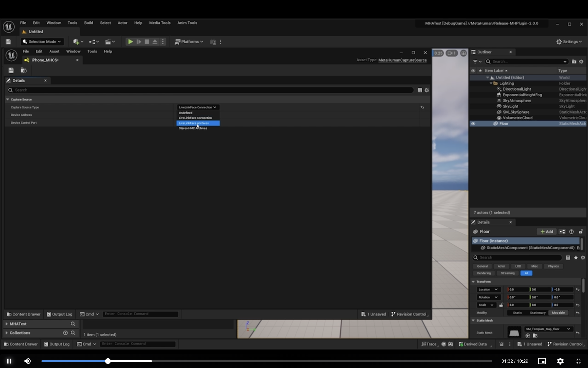This screenshot has width=588, height=368.
Task: Open the Anim Tools menu
Action: click(187, 23)
